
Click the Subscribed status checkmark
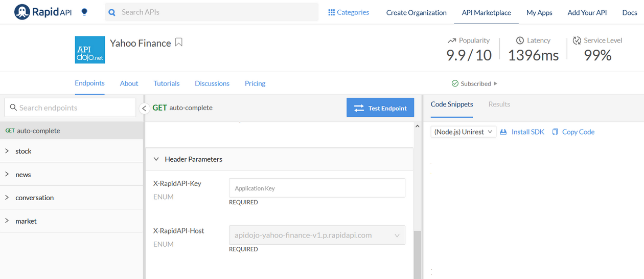(455, 83)
